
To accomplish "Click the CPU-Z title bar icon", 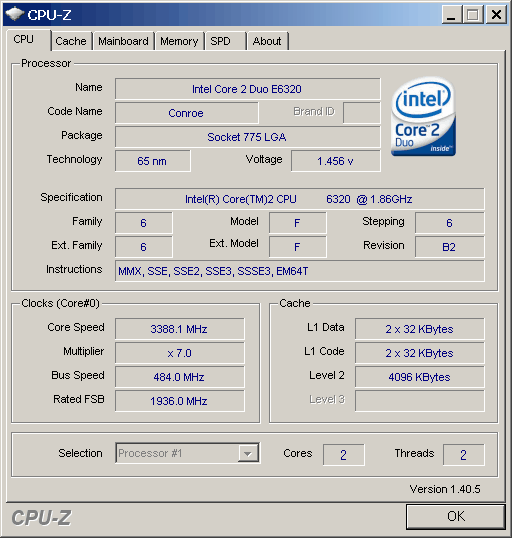I will click(14, 14).
